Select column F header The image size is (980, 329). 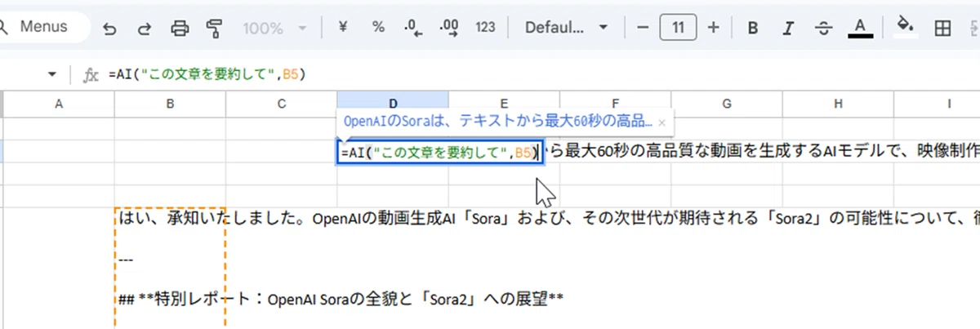[x=615, y=104]
